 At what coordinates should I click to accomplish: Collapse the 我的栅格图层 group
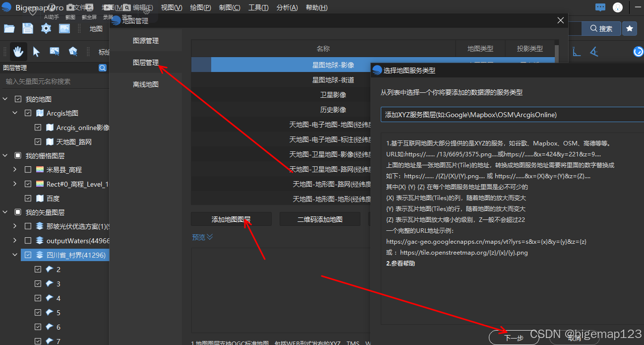coord(5,156)
